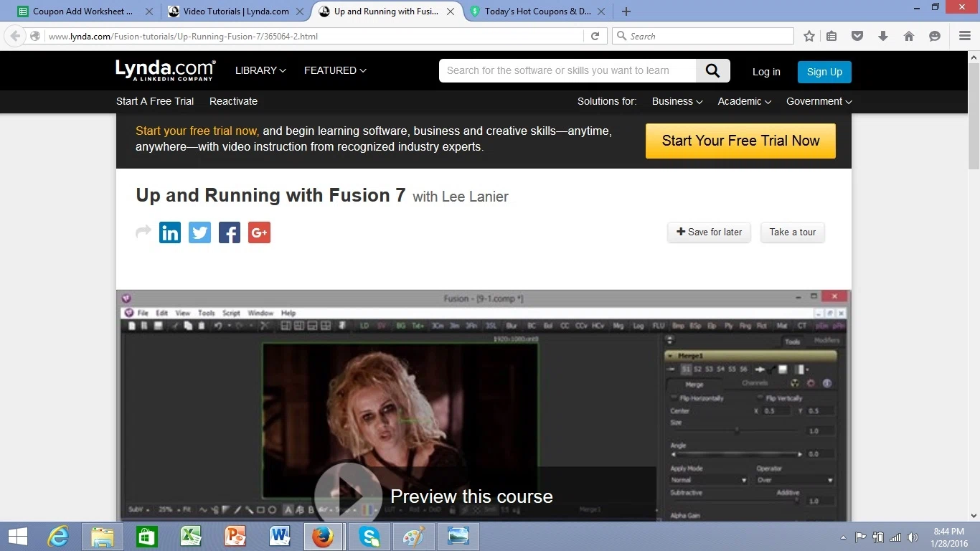Open a new browser tab

point(626,11)
